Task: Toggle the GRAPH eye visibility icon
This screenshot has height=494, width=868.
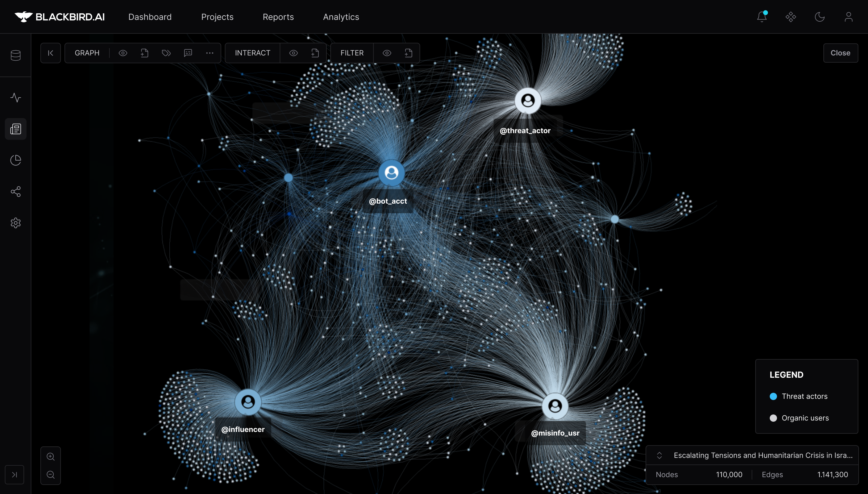Action: (123, 53)
